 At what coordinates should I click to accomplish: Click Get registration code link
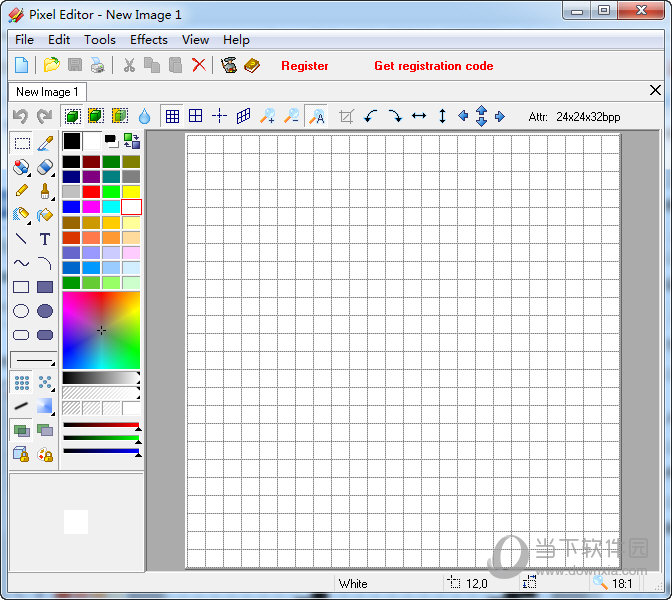[433, 66]
